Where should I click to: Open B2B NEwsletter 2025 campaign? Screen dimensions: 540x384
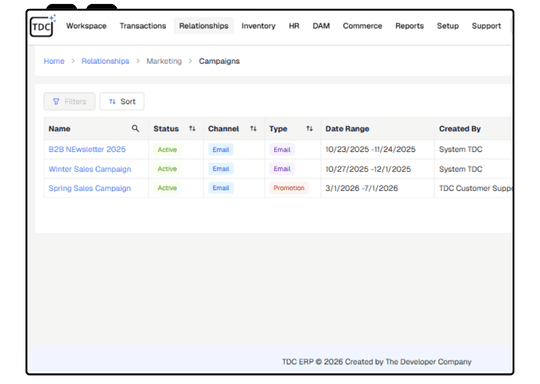tap(87, 149)
